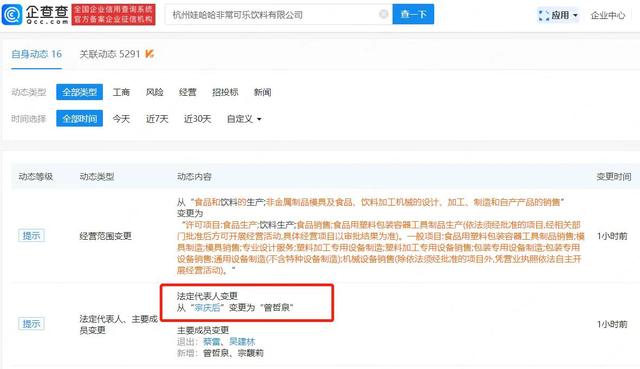Viewport: 640px width, 369px height.
Task: Filter dynamics by 新闻
Action: pyautogui.click(x=262, y=92)
